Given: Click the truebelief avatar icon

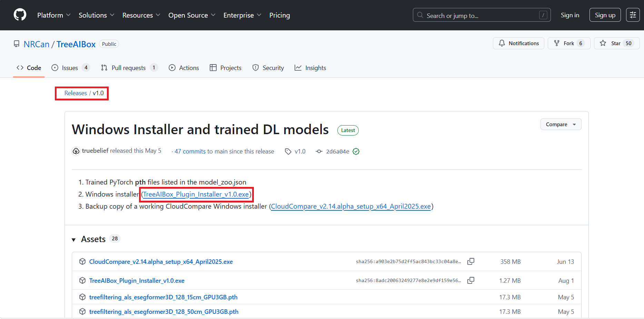Looking at the screenshot, I should [76, 151].
